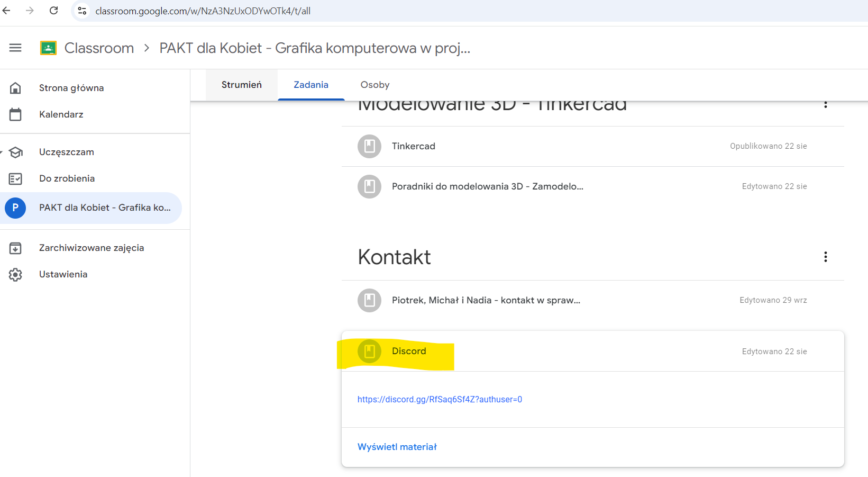This screenshot has height=477, width=868.
Task: Switch to the Osoby tab
Action: click(x=375, y=85)
